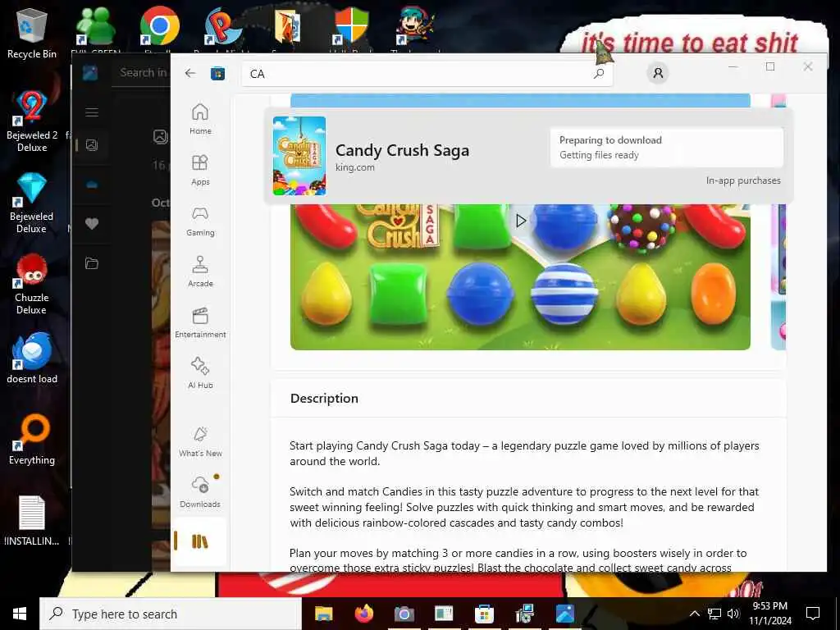Open Chuzzle Deluxe desktop shortcut
This screenshot has width=840, height=630.
32,284
